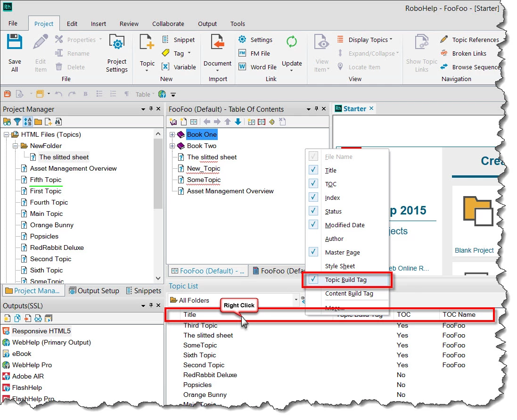This screenshot has height=420, width=517.
Task: Click move left arrow in TOC toolbar
Action: [x=207, y=122]
